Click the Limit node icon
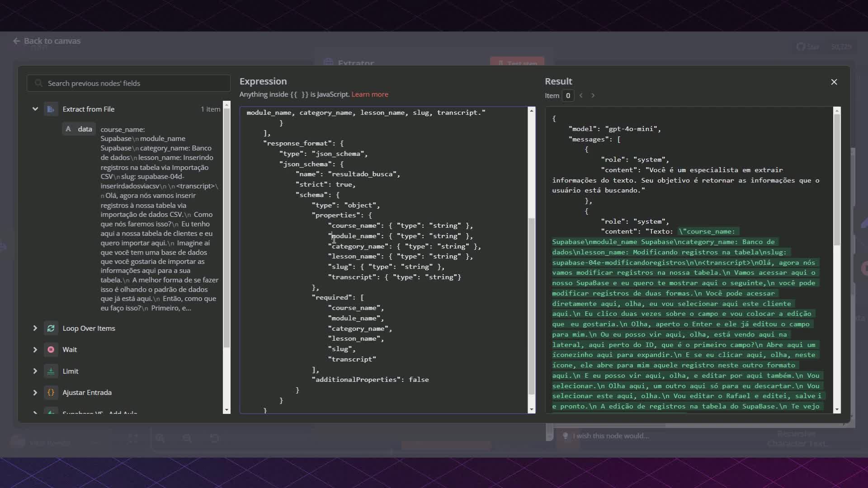 point(51,371)
